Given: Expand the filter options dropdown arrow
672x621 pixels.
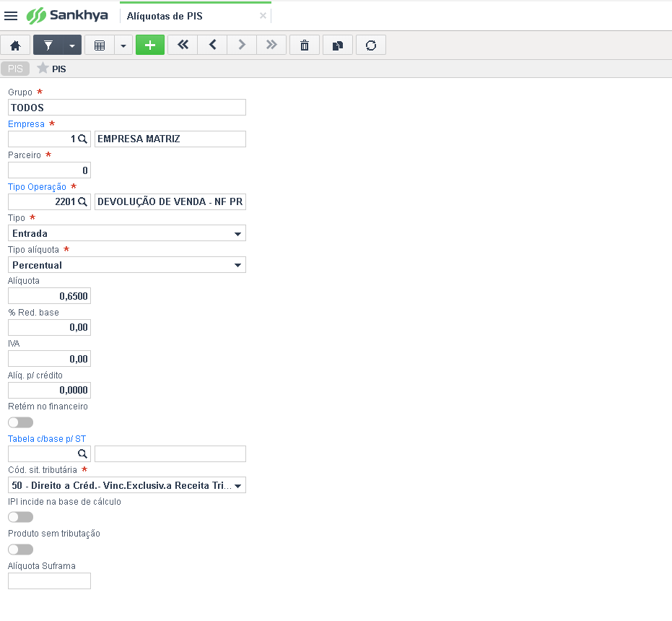Looking at the screenshot, I should [x=72, y=45].
